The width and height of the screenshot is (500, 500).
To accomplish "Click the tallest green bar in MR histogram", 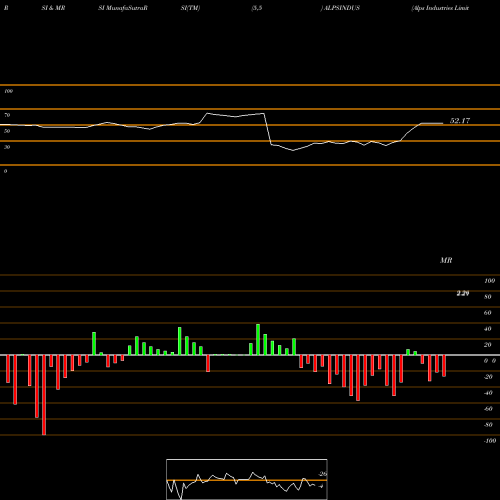I will pyautogui.click(x=258, y=339).
